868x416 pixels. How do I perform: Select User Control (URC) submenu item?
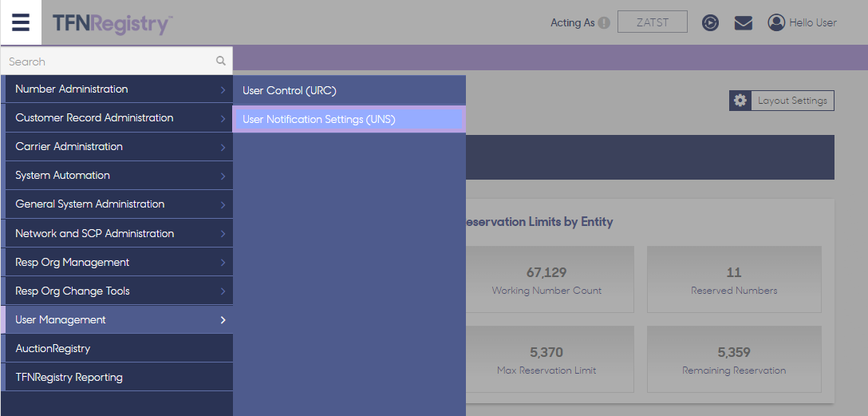349,90
